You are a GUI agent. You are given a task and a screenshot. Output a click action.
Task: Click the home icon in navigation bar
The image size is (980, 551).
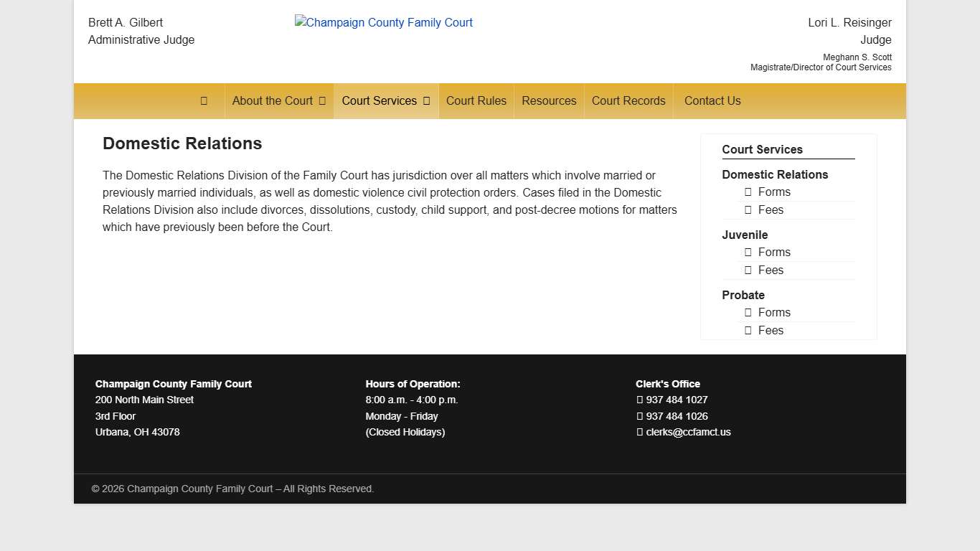tap(204, 101)
